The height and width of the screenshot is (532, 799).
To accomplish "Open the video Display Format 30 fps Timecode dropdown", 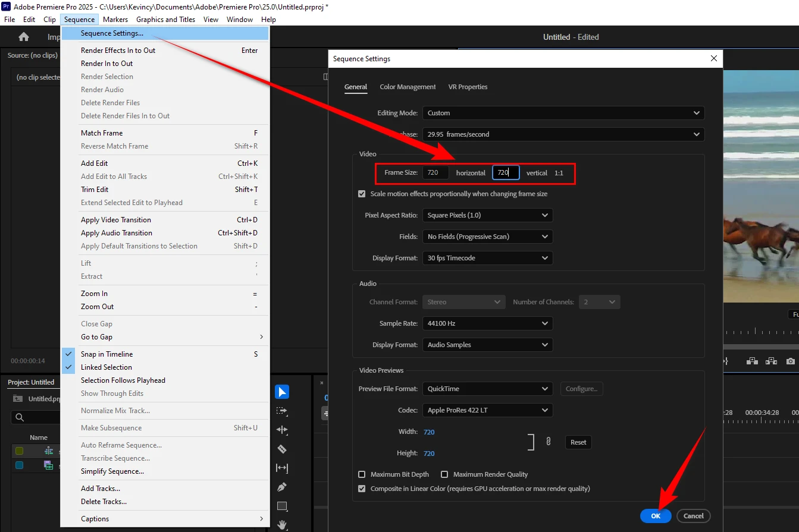I will pos(487,258).
